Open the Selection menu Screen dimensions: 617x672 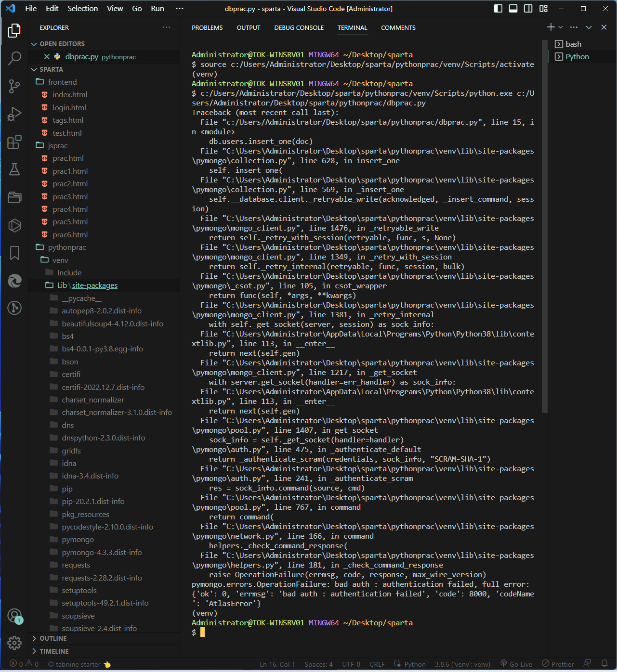coord(83,9)
